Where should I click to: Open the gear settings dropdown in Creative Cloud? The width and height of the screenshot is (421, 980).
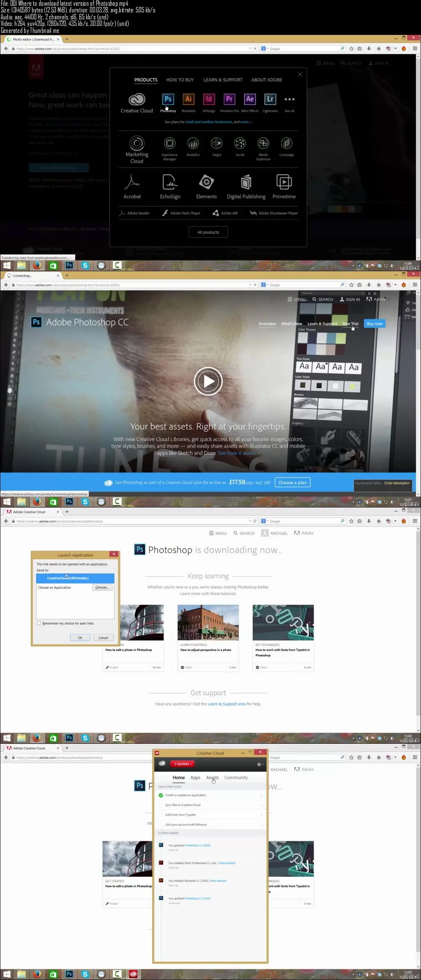(x=259, y=764)
